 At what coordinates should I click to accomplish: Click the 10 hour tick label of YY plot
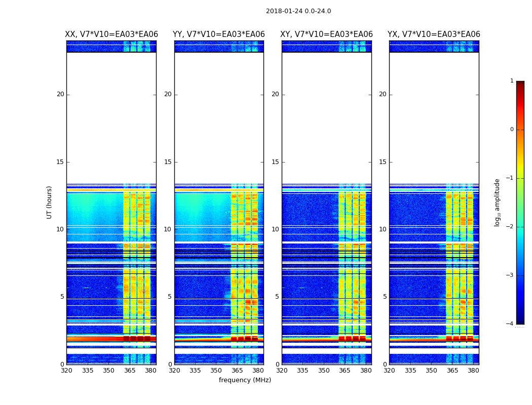(x=168, y=229)
